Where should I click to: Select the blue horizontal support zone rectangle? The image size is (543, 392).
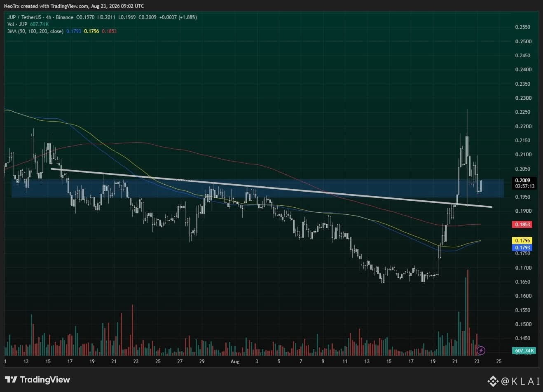[257, 188]
